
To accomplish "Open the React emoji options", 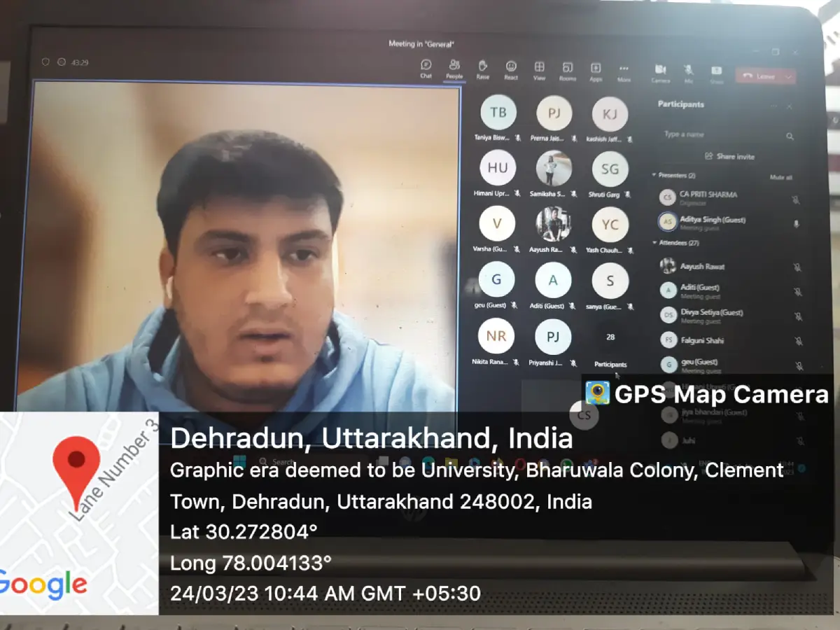I will 511,69.
